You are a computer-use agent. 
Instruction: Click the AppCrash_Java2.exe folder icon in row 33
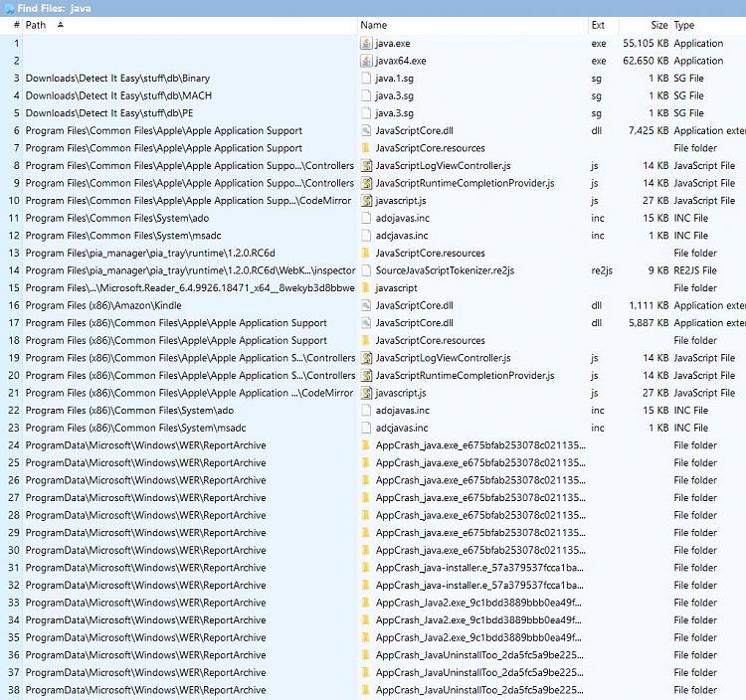click(366, 603)
